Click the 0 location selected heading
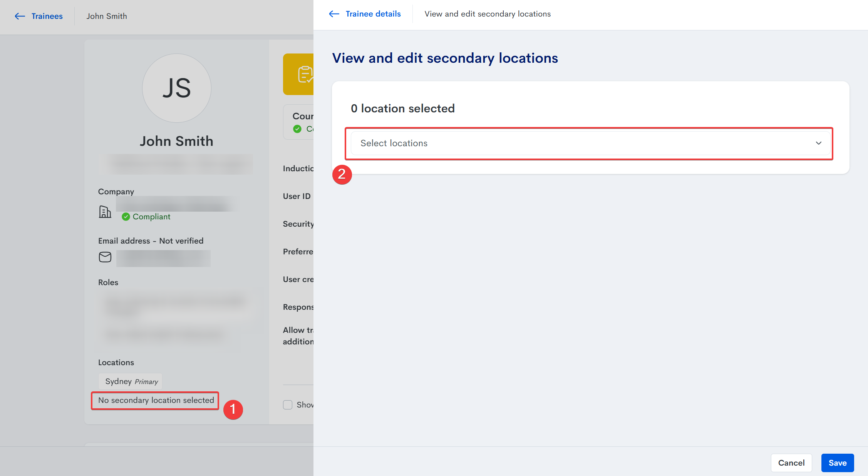Screen dimensions: 868x476 pos(402,109)
